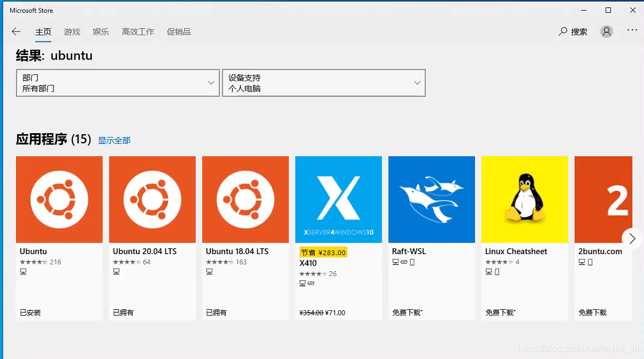
Task: Click device icons under Raft-WSL
Action: click(x=403, y=262)
